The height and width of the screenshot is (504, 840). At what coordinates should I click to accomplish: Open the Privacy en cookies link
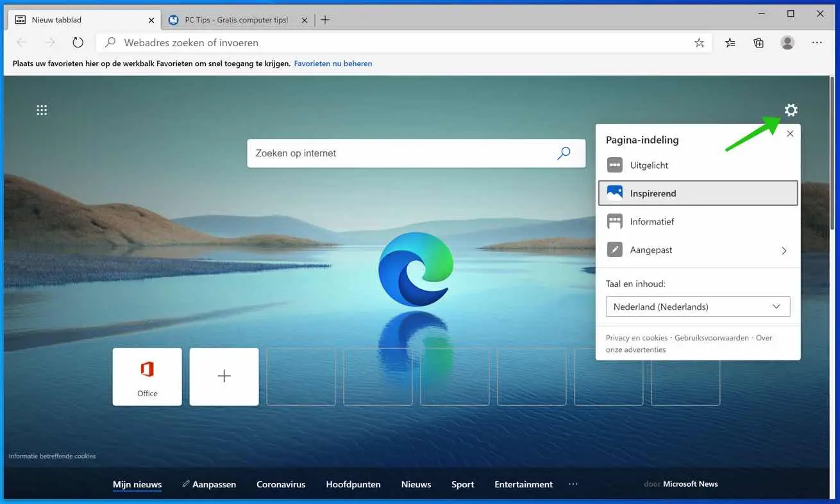(637, 338)
